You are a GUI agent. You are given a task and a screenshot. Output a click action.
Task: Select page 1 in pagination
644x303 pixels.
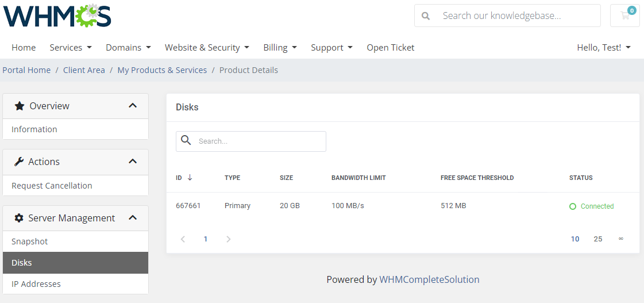tap(205, 239)
